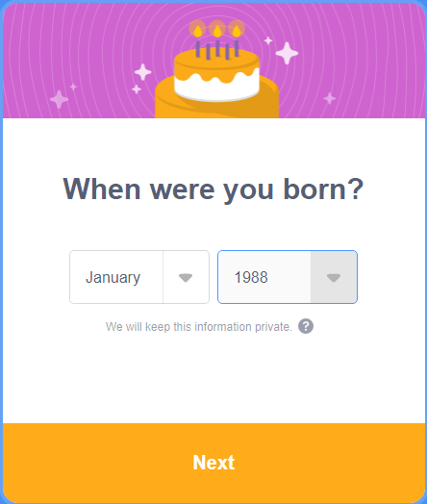Screen dimensions: 427x504
Task: Click the "We will keep this information private" text
Action: tap(198, 327)
